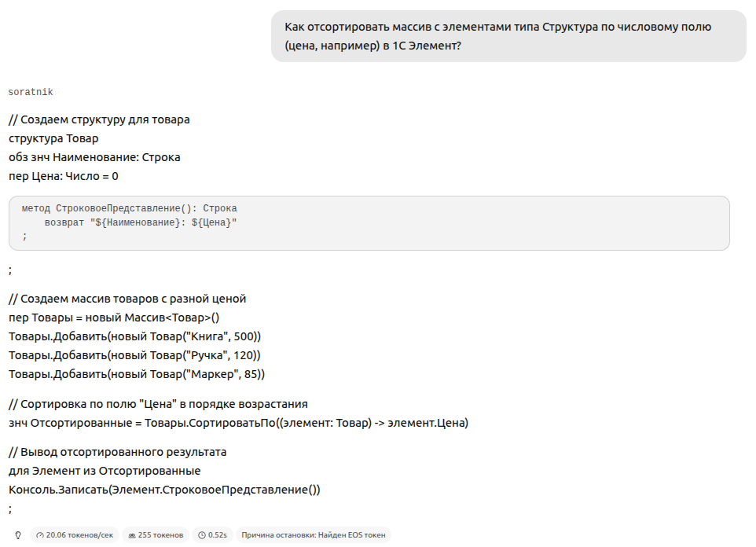Click the line 'пер Цена: Число = 0'
756x547 pixels.
[64, 176]
